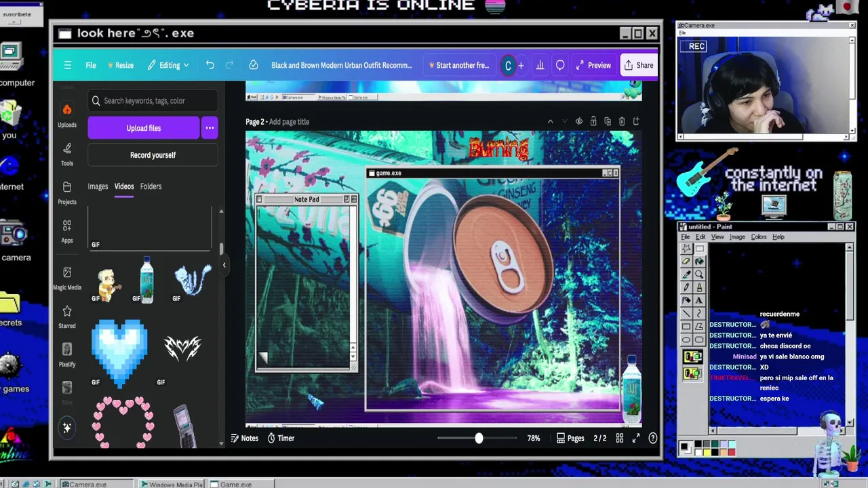Switch to the Folders uploads tab

coord(151,186)
